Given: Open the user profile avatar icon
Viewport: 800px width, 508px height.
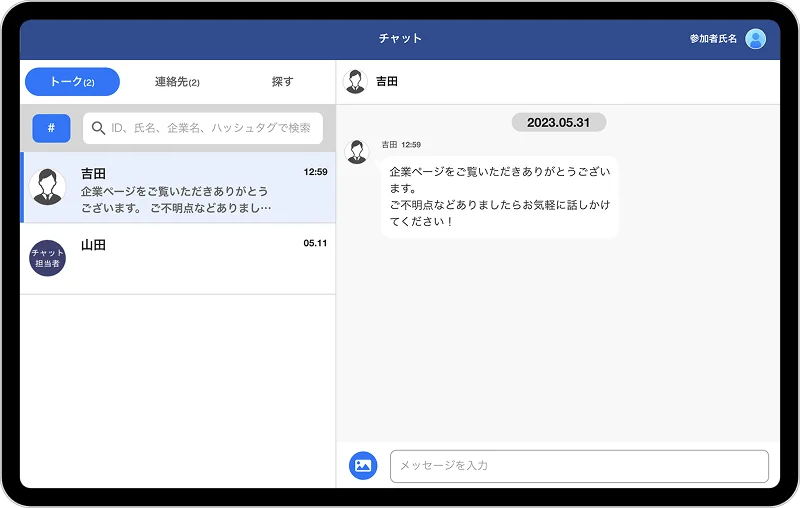Looking at the screenshot, I should click(x=756, y=39).
